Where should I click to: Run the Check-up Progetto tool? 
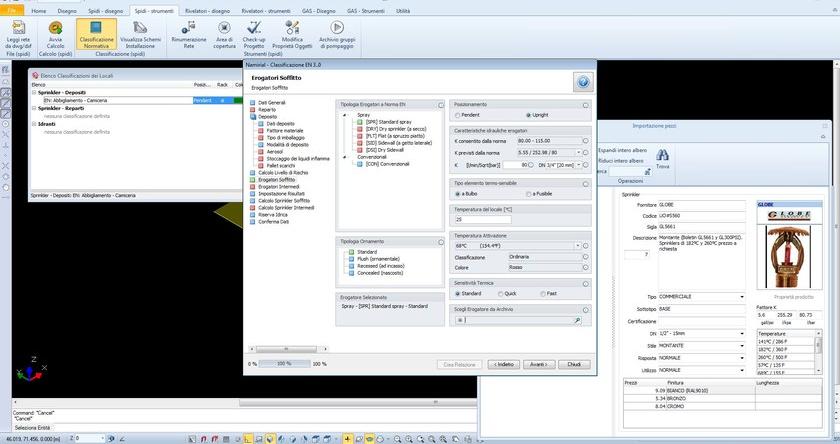coord(254,29)
